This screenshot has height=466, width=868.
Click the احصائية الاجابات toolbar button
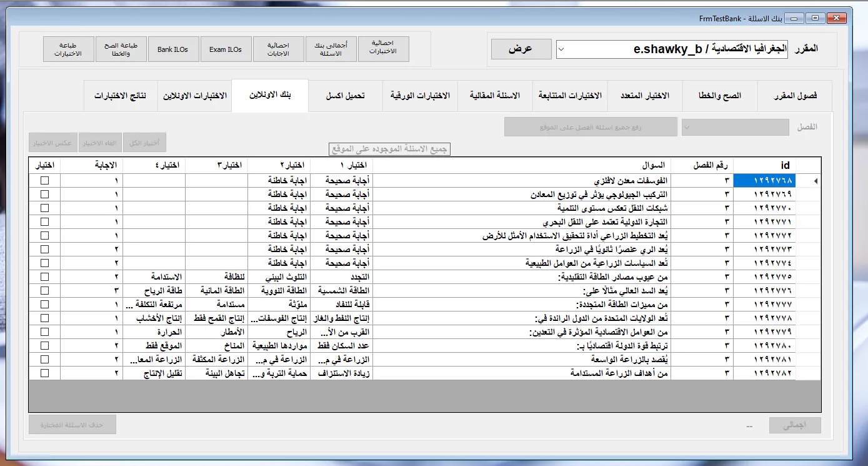[279, 49]
